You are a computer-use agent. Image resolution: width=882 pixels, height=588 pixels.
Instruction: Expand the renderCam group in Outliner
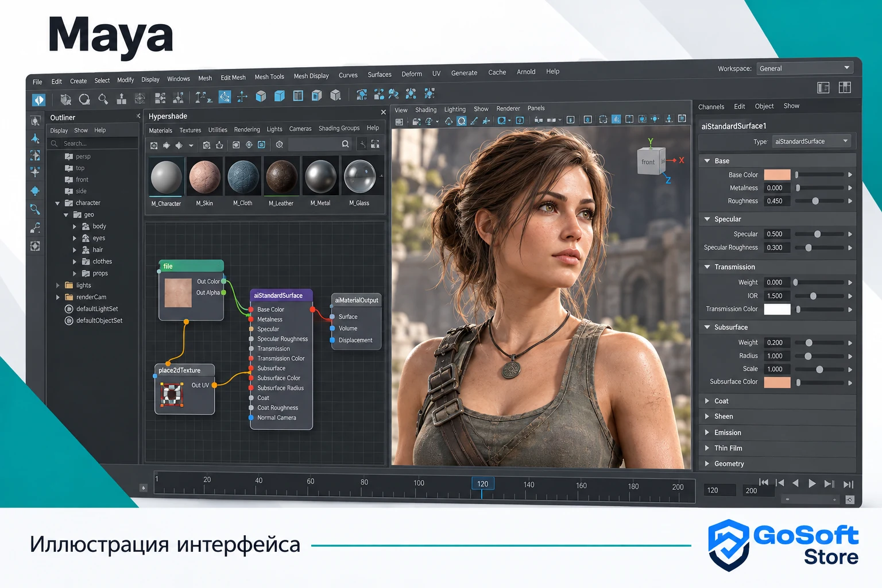coord(57,297)
